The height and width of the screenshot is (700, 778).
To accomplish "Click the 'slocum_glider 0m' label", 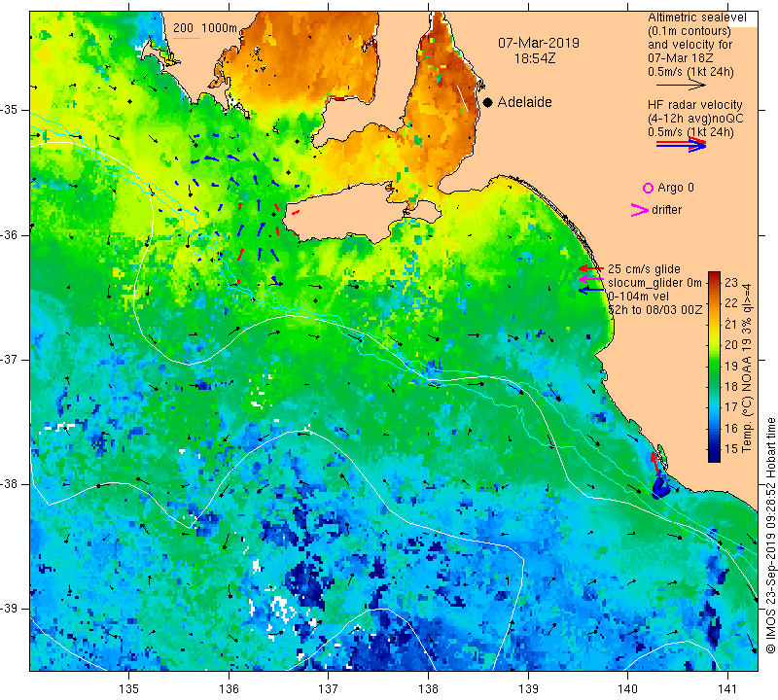I will click(x=654, y=283).
